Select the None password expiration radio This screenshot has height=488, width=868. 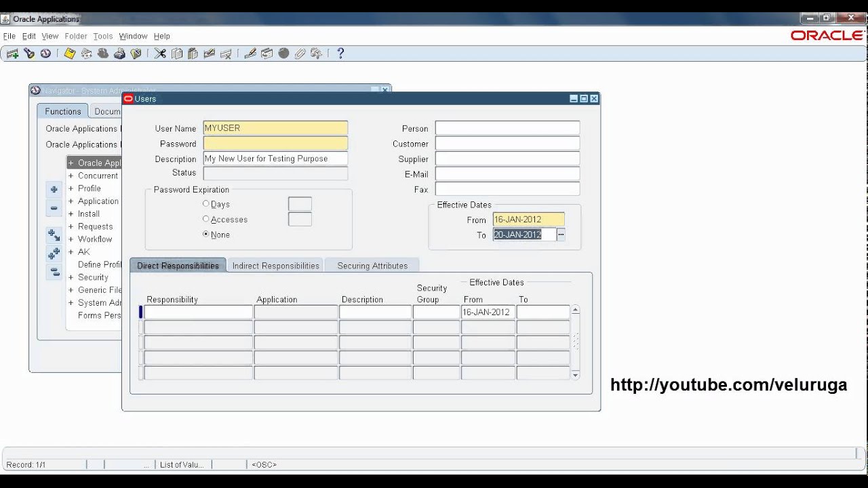pos(206,235)
